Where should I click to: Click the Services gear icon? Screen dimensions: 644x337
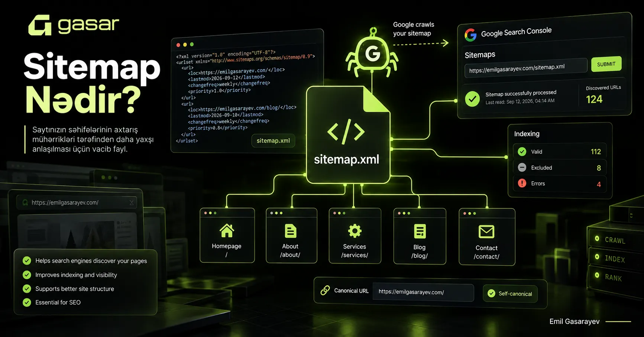(x=355, y=231)
